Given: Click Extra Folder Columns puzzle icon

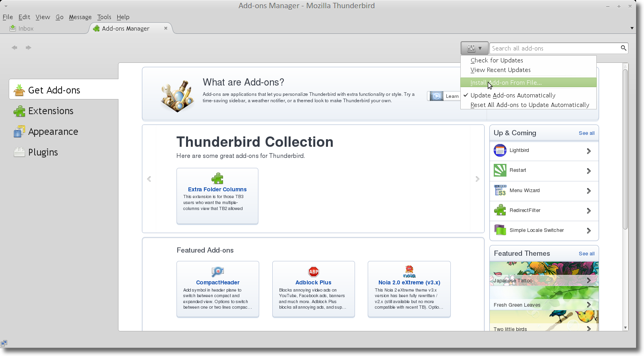Looking at the screenshot, I should pos(217,178).
